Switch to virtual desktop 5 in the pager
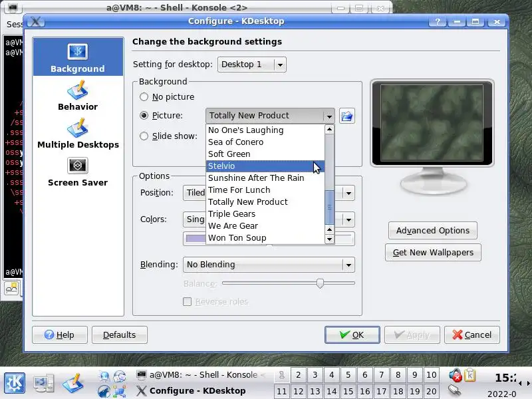532x399 pixels. click(x=348, y=375)
